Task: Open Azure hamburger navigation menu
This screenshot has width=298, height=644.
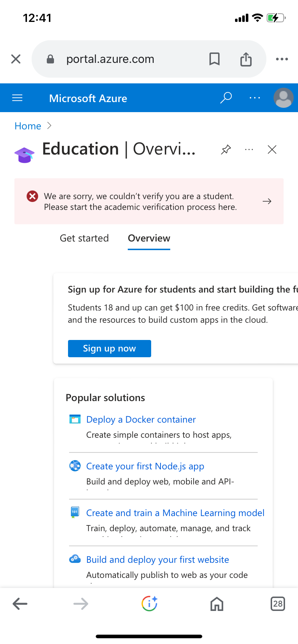Action: [x=17, y=98]
